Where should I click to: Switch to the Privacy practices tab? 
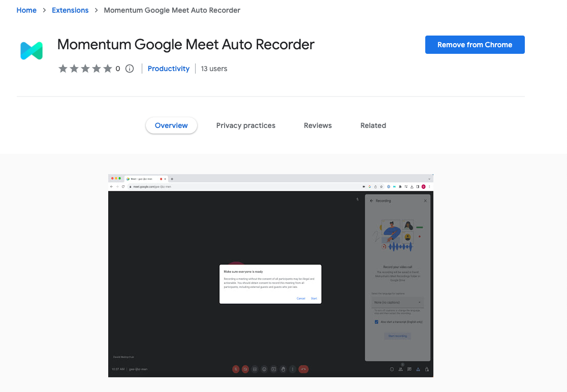click(246, 125)
